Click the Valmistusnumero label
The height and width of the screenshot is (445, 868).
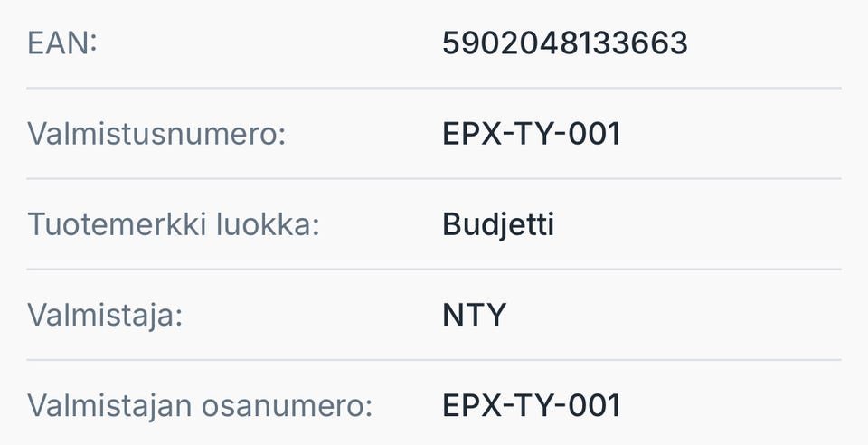click(156, 134)
